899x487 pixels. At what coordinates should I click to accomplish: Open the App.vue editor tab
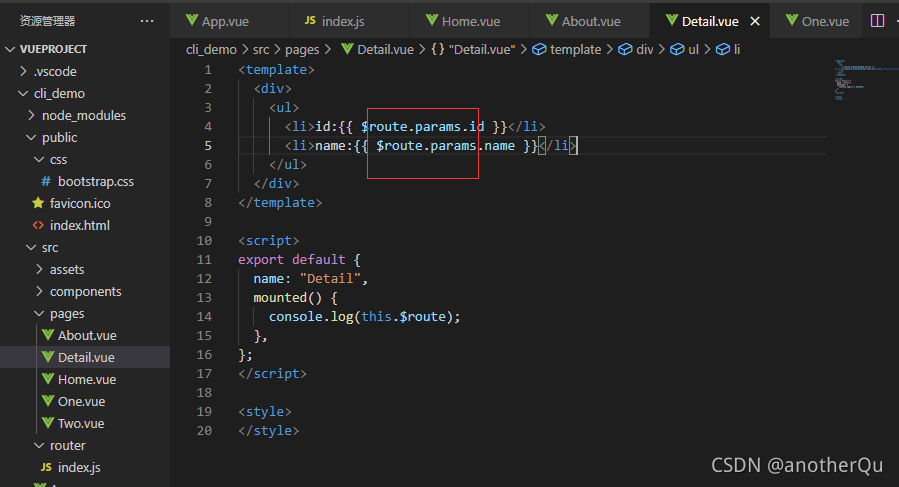tap(218, 21)
